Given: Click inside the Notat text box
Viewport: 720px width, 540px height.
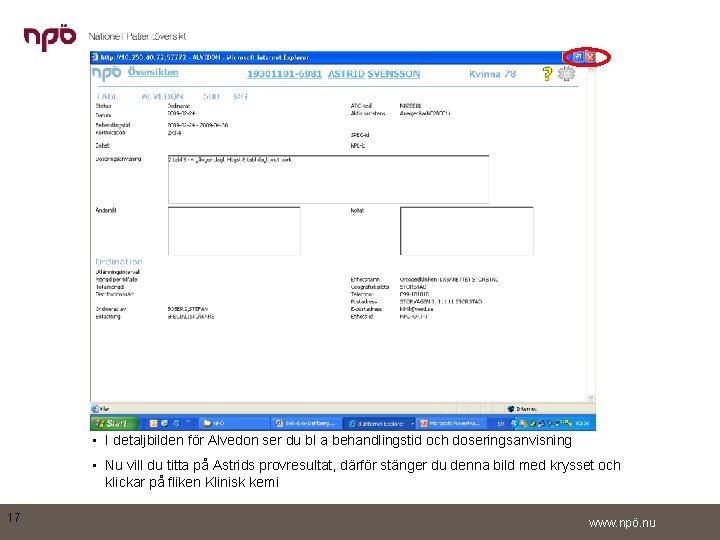Looking at the screenshot, I should click(467, 231).
